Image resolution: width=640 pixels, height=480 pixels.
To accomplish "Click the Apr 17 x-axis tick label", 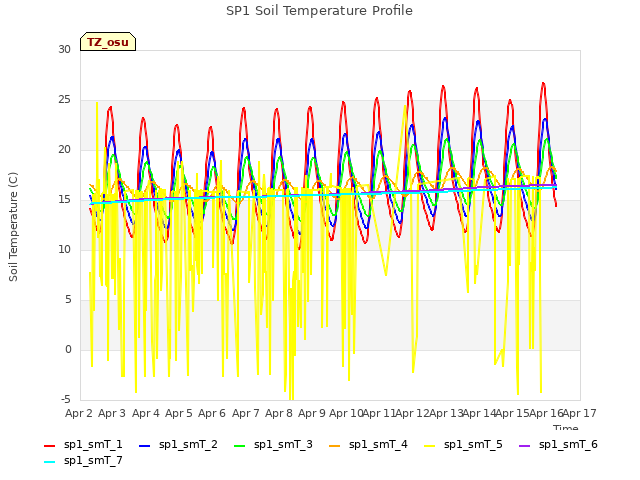I will point(580,413).
